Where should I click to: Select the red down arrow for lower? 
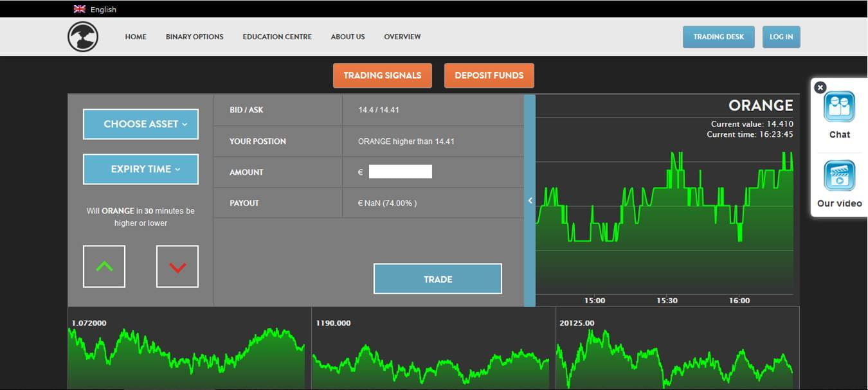[177, 266]
